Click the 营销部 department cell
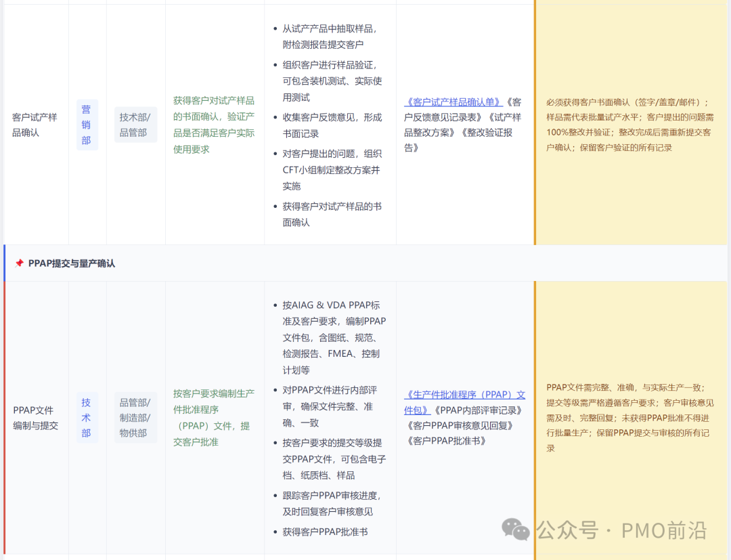731x560 pixels. (87, 125)
